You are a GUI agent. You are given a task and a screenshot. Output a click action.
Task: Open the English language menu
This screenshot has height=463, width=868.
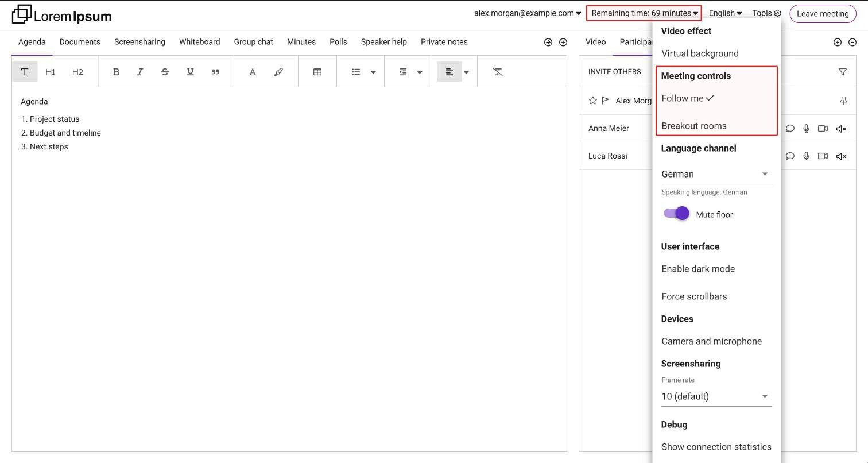[725, 13]
